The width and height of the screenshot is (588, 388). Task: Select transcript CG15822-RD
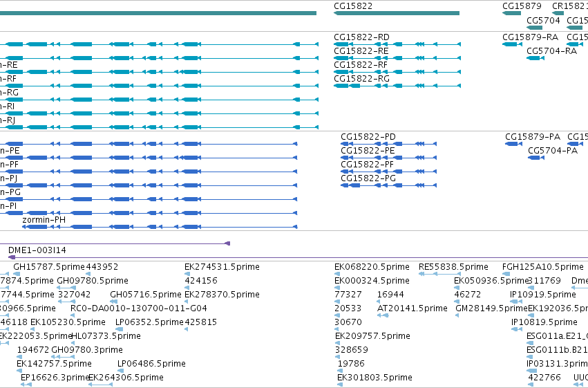point(361,37)
